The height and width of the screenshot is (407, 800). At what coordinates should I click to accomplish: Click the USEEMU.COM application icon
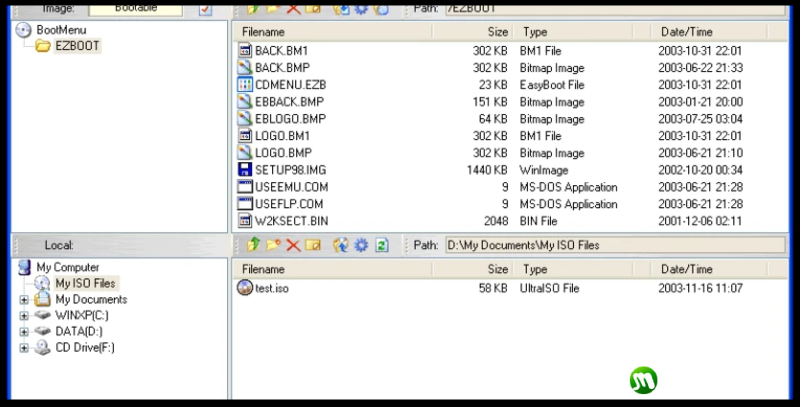(245, 187)
